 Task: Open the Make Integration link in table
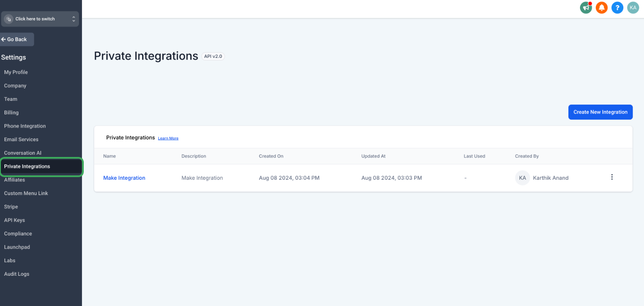click(x=124, y=178)
